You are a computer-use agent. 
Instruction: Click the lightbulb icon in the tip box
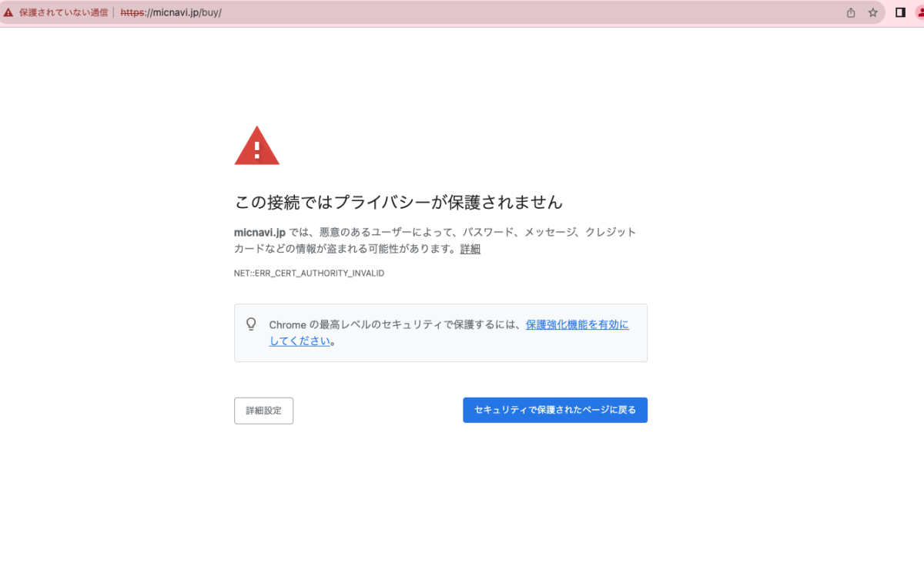click(251, 324)
